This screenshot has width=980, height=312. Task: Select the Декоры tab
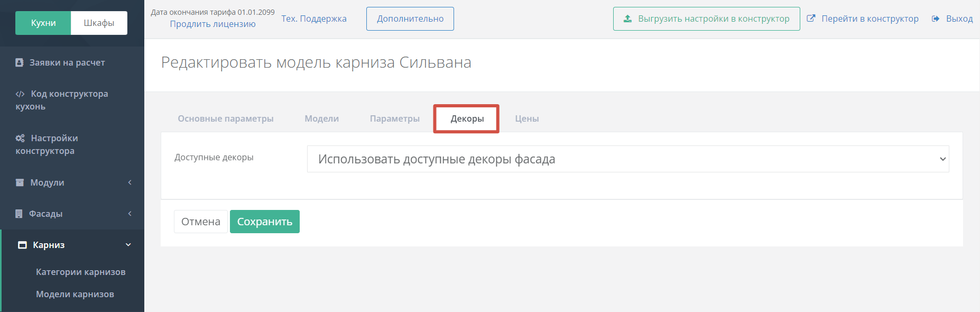point(467,118)
